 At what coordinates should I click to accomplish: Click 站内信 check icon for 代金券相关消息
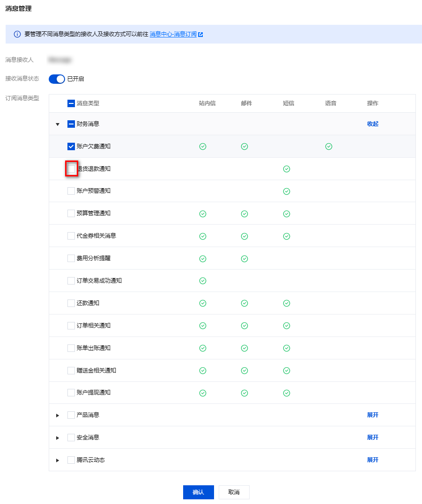(x=203, y=237)
